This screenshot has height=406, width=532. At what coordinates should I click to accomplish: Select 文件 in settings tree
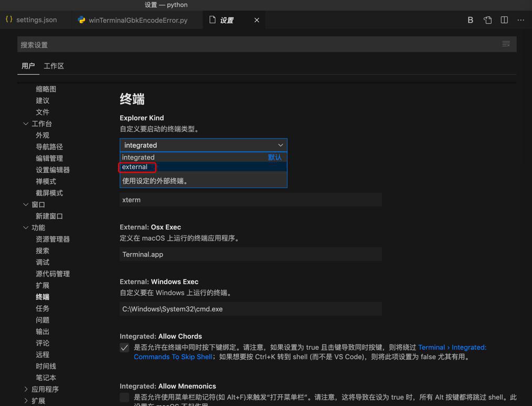(x=42, y=112)
